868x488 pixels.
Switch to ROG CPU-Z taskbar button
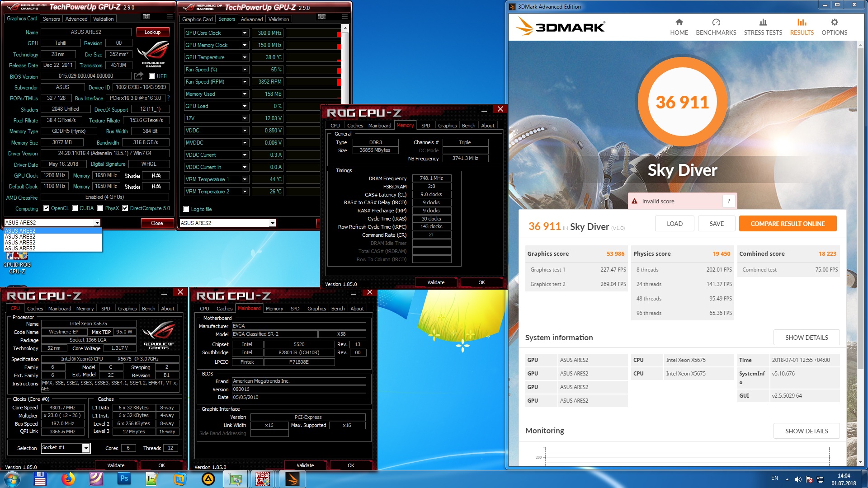263,479
